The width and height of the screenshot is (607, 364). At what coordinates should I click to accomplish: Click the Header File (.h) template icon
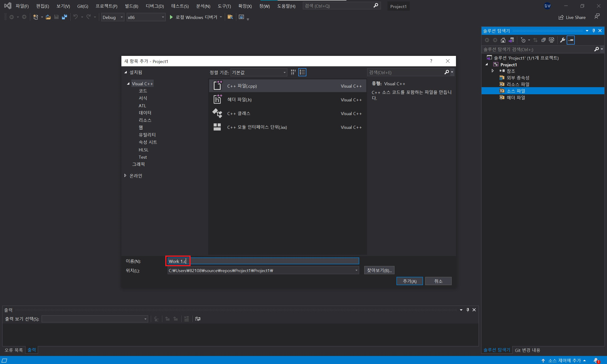tap(217, 99)
